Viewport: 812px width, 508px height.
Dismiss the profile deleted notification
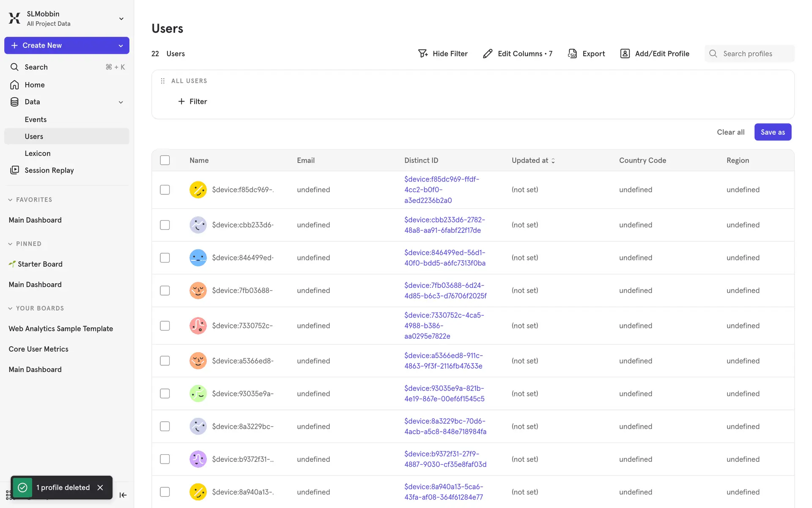[100, 487]
